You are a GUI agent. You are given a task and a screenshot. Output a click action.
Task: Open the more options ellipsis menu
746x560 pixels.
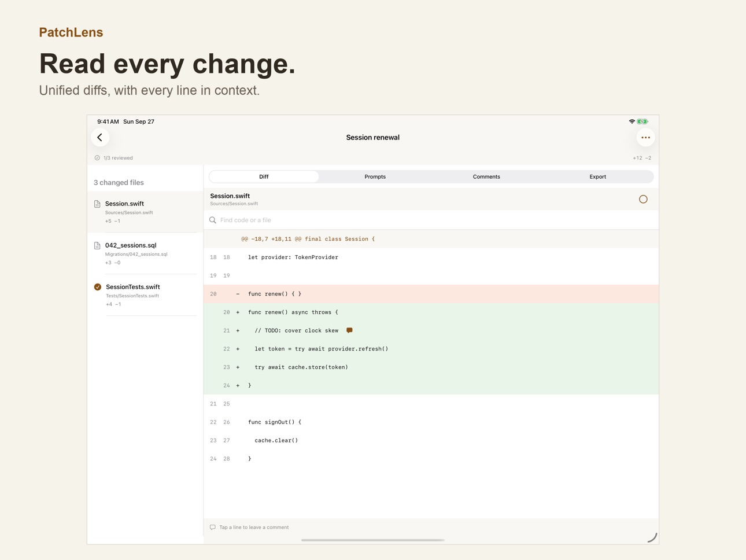(x=645, y=138)
